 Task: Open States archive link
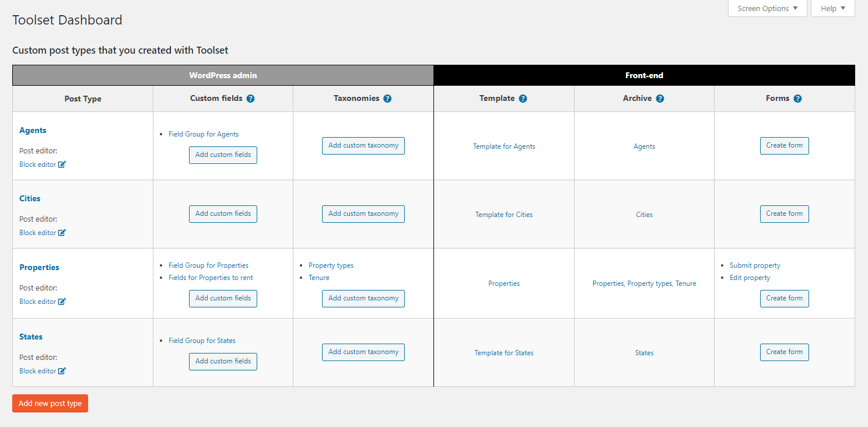[x=644, y=353]
